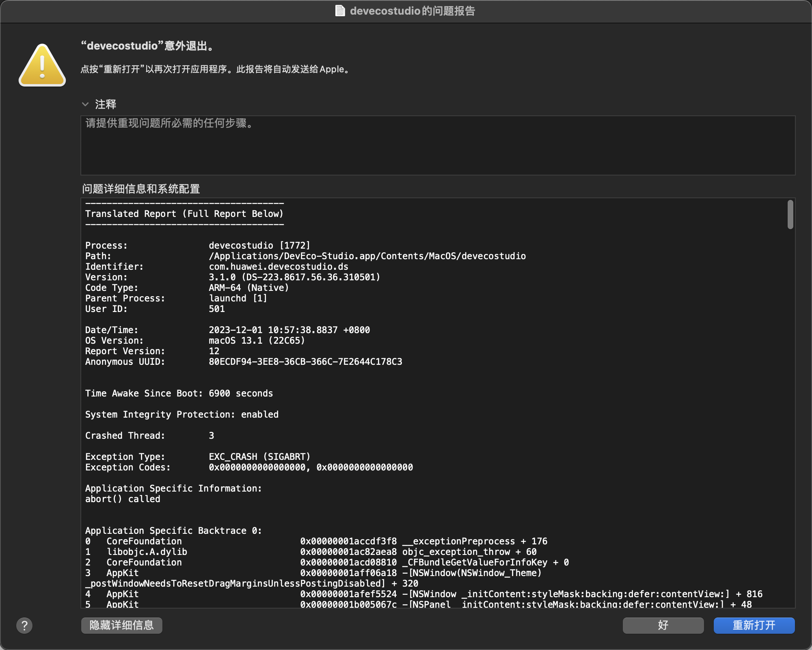Click the Exception Codes hex values
The image size is (812, 650).
(311, 467)
